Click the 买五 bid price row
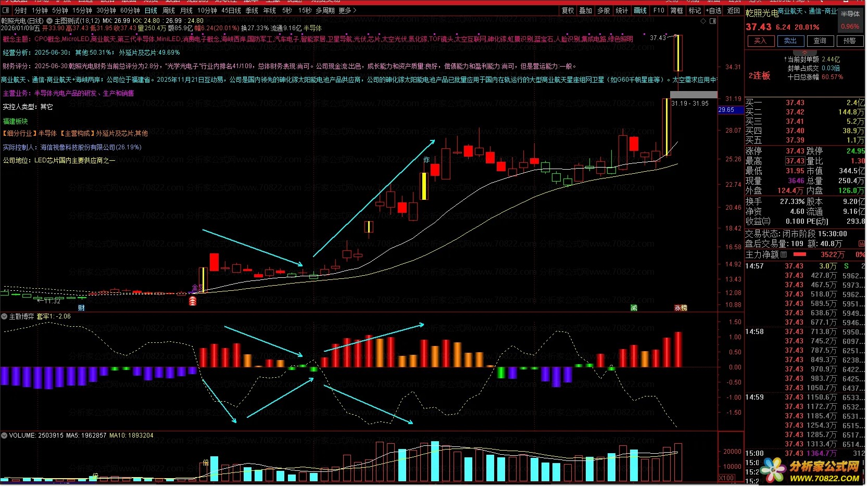868x487 pixels. [804, 140]
